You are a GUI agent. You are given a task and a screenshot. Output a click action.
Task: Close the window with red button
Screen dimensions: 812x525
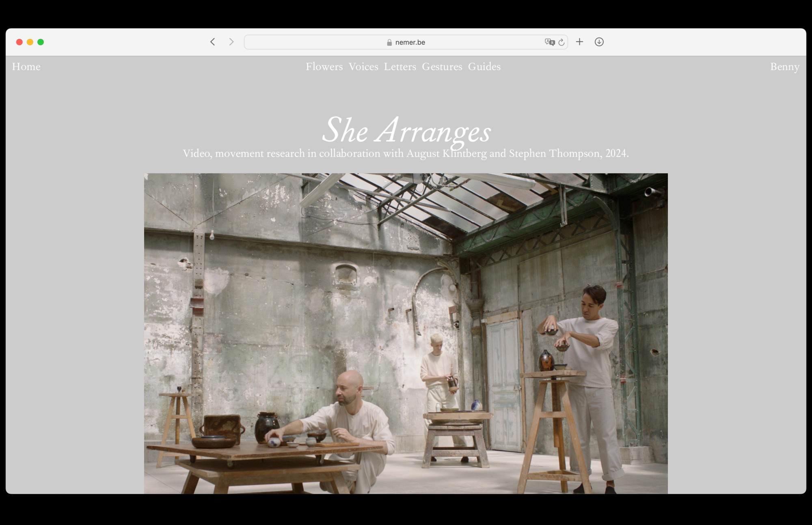tap(19, 42)
